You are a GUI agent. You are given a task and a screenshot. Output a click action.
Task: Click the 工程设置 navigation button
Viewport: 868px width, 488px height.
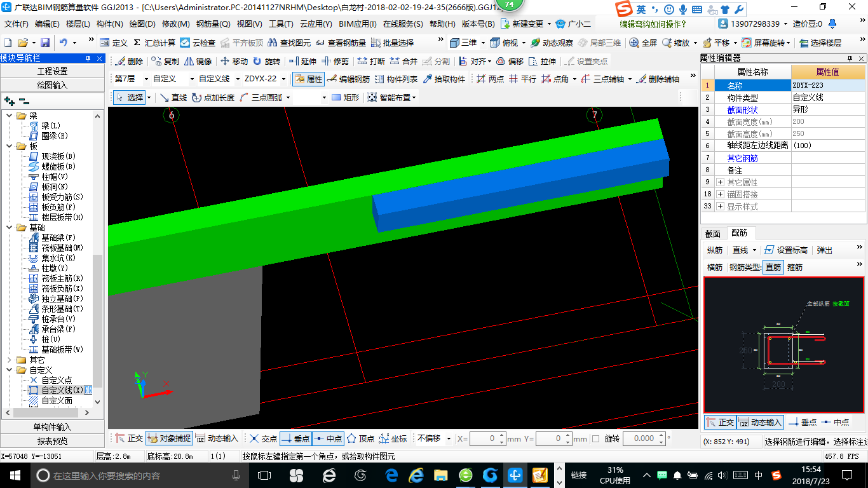pos(52,71)
